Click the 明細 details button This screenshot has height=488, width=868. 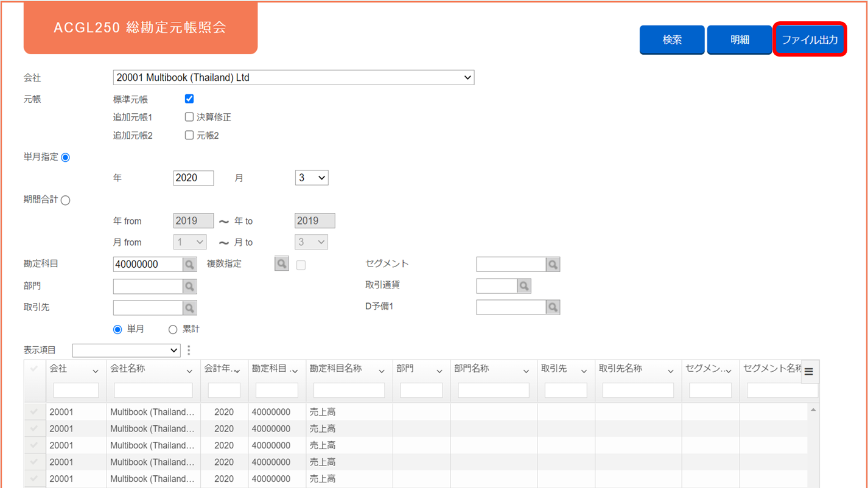point(740,40)
